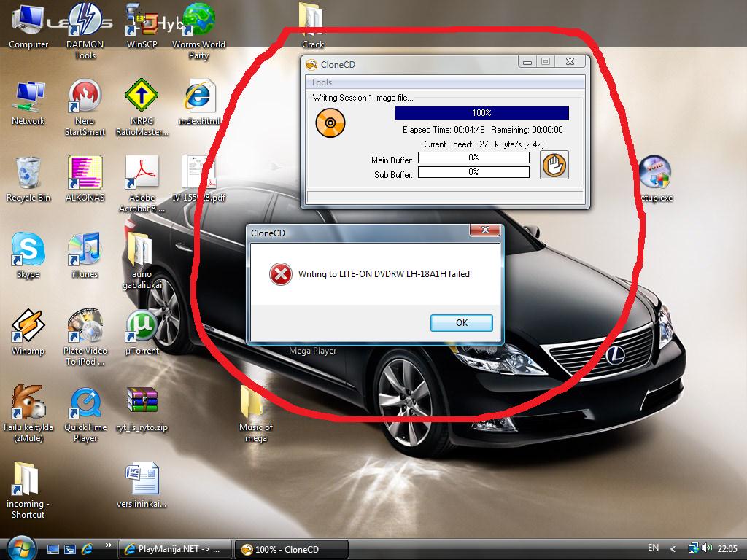Select the Worms World Party shortcut
Screen dimensions: 747x560
point(198,31)
